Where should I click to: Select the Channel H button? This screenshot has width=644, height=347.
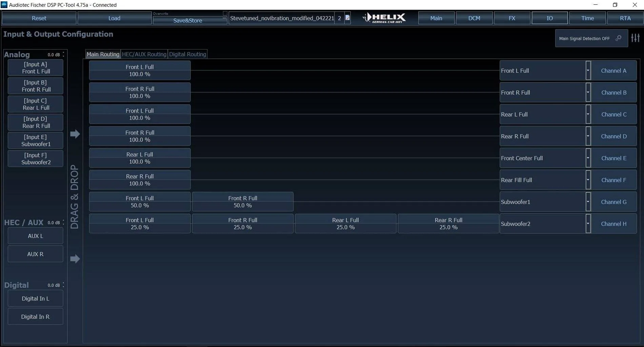tap(614, 224)
